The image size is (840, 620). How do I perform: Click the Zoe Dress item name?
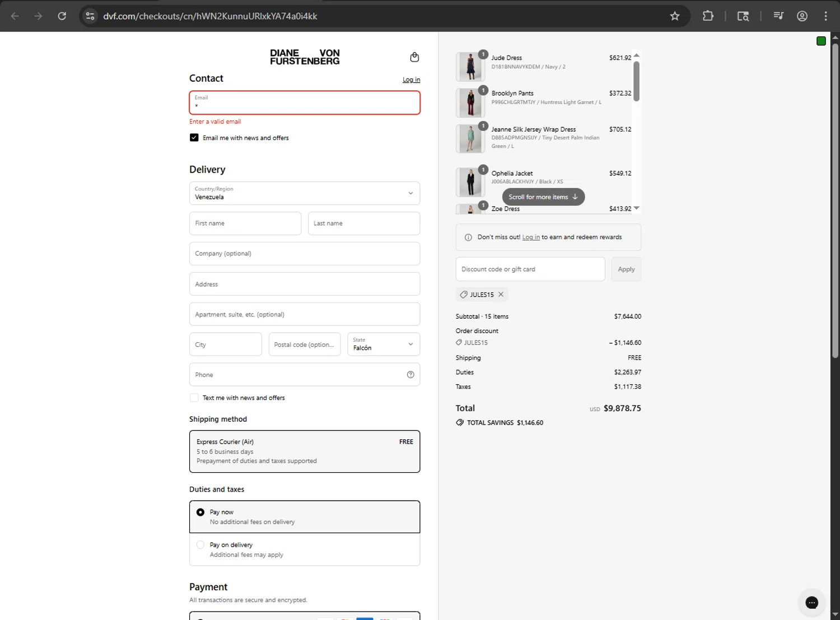click(506, 209)
